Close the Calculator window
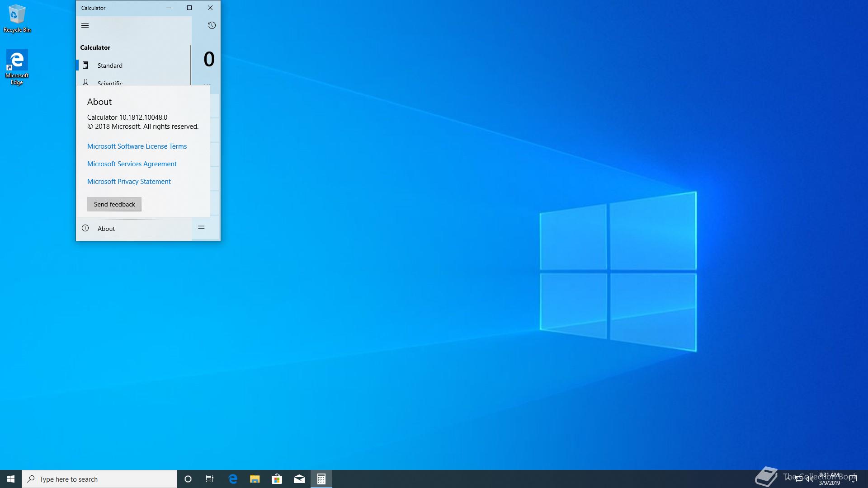Screen dimensions: 868x488 (210, 8)
